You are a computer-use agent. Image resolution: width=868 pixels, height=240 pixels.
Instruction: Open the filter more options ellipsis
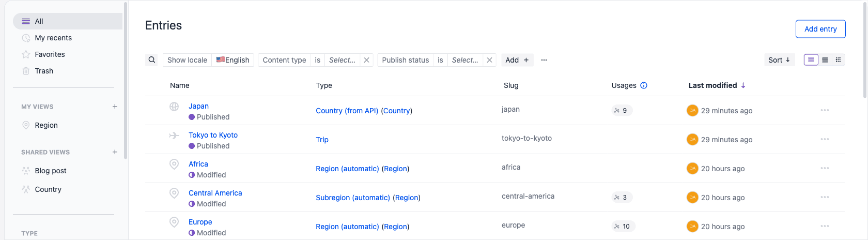[x=544, y=60]
